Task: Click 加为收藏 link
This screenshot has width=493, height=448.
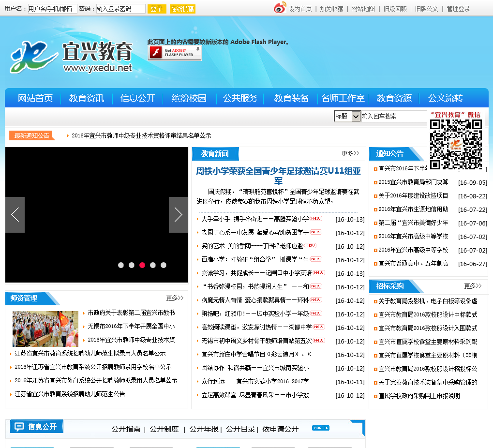Action: click(332, 9)
